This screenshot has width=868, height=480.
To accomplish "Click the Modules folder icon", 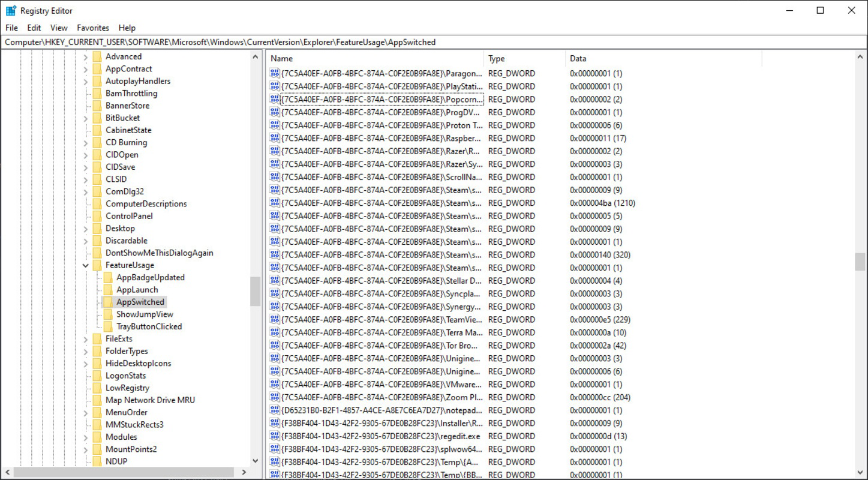I will [x=97, y=437].
